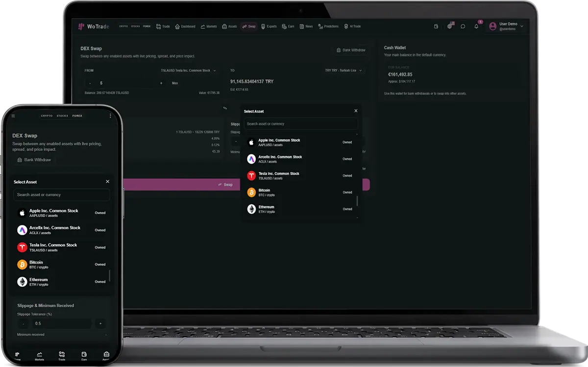Select the STOCKS tab on the phone
This screenshot has height=367, width=588.
pos(62,116)
